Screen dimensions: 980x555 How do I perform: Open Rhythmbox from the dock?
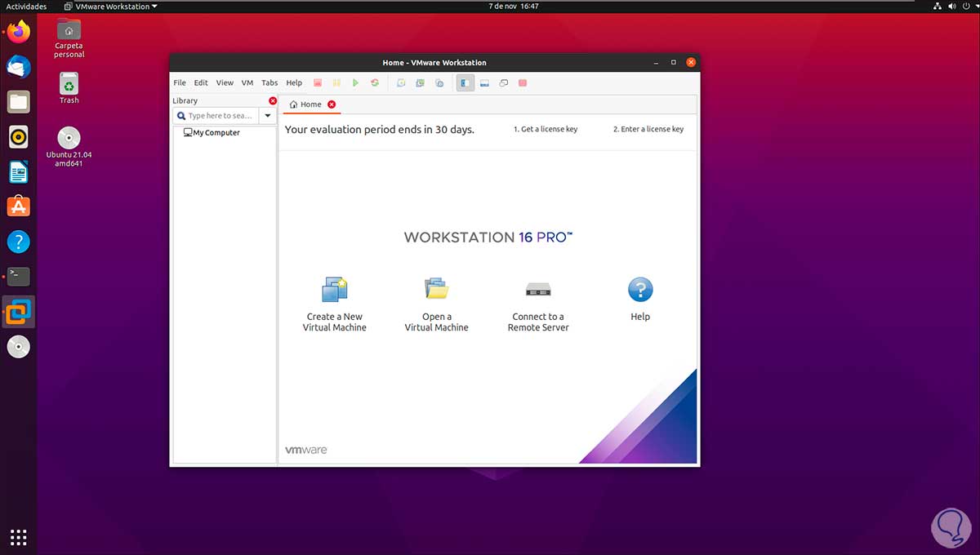pyautogui.click(x=19, y=137)
